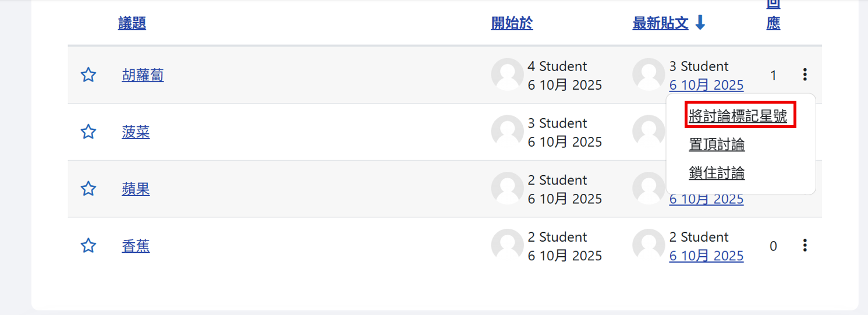Toggle star for 蘋果 discussion
868x315 pixels.
[x=88, y=189]
